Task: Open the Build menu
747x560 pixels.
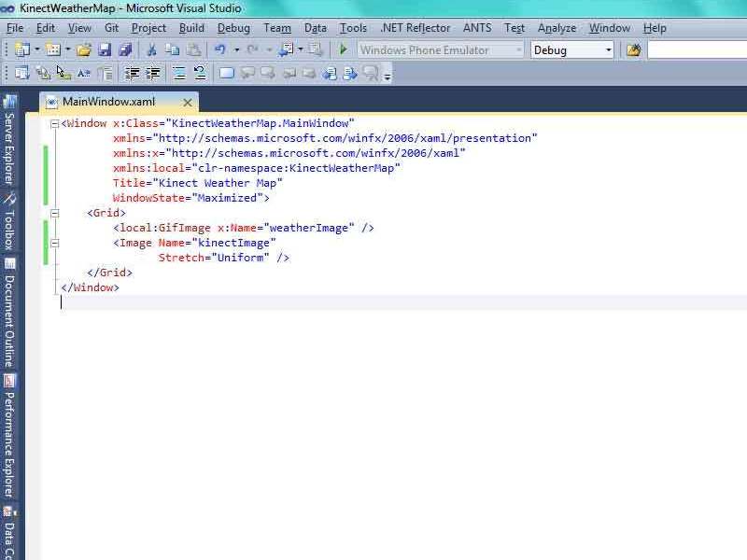Action: point(191,28)
